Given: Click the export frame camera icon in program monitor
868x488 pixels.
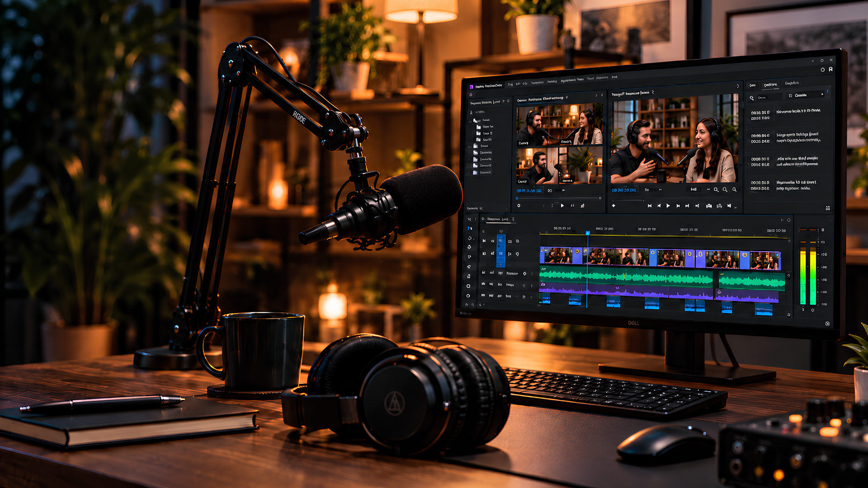Looking at the screenshot, I should click(709, 206).
